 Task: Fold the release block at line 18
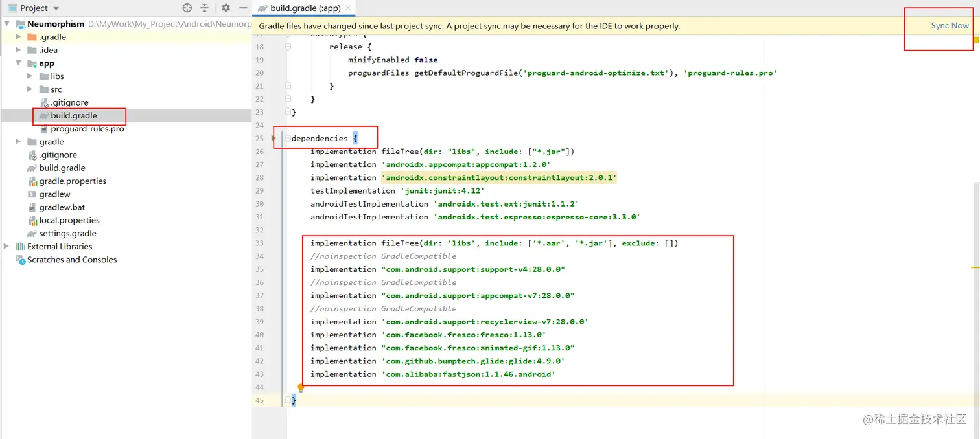288,47
